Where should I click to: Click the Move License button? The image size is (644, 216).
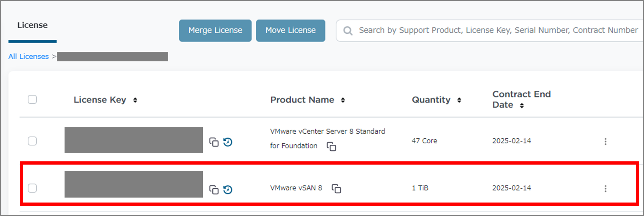point(290,31)
